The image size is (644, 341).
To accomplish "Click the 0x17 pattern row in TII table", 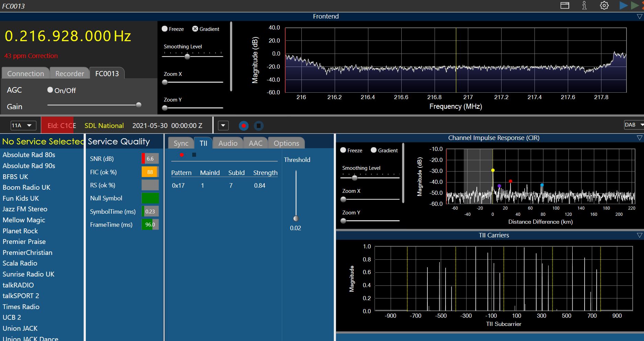I will pyautogui.click(x=224, y=186).
